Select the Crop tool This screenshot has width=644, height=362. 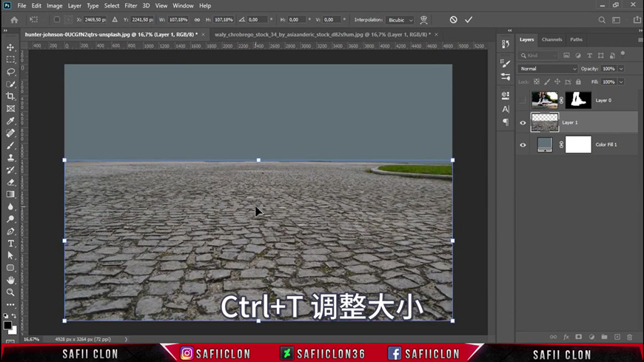tap(10, 96)
